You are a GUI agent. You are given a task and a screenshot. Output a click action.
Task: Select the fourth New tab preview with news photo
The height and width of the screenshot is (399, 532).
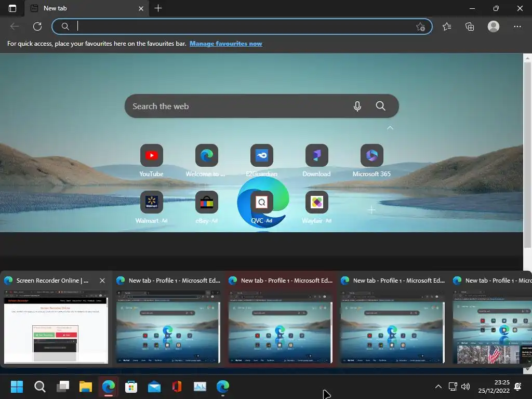[x=491, y=320]
